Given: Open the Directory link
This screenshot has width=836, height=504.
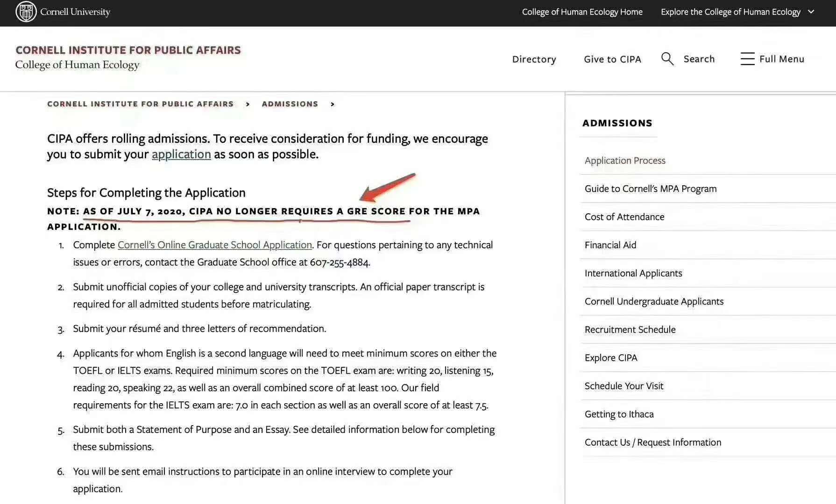Looking at the screenshot, I should pos(534,59).
